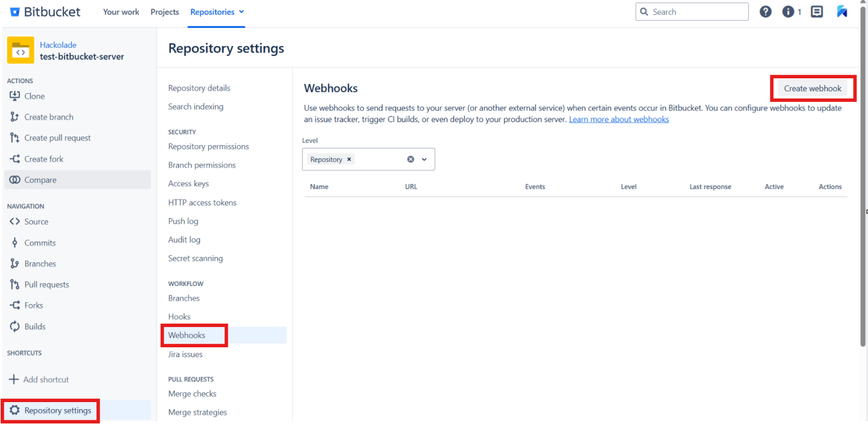The width and height of the screenshot is (868, 424).
Task: Click the Add shortcut link text
Action: (x=46, y=379)
